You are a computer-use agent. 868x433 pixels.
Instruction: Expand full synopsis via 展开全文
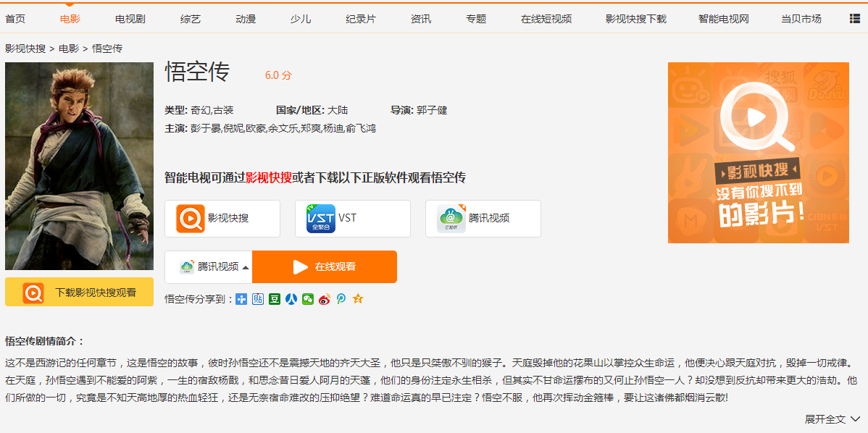[832, 419]
